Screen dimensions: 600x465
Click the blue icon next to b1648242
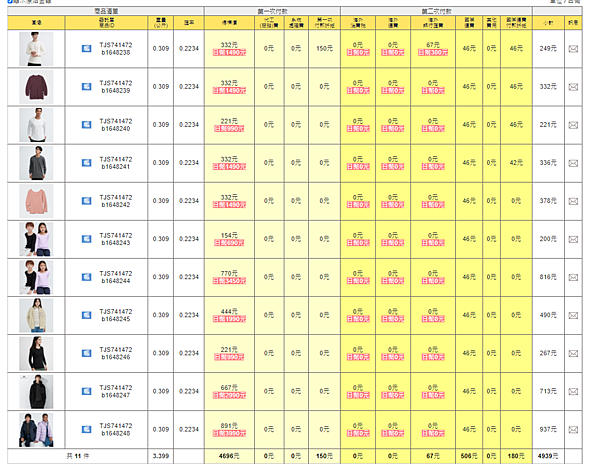tap(86, 201)
